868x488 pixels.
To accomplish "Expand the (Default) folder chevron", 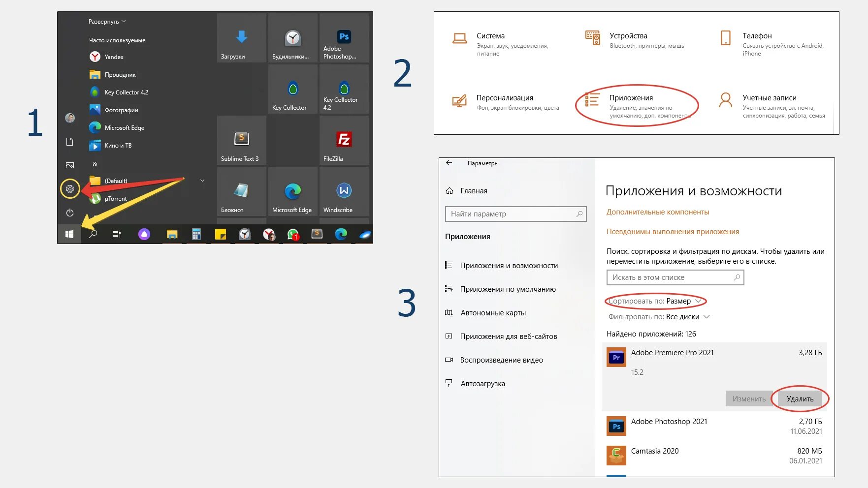I will [x=202, y=181].
